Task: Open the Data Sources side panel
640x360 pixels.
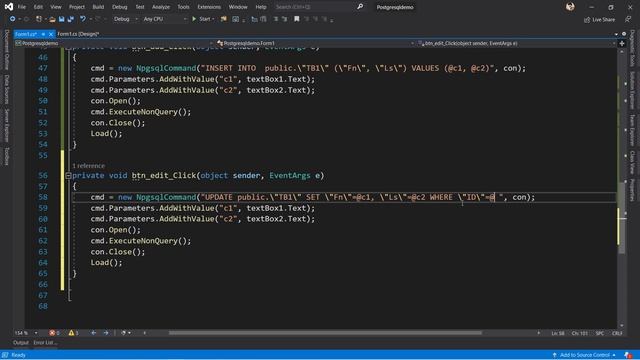Action: point(7,89)
